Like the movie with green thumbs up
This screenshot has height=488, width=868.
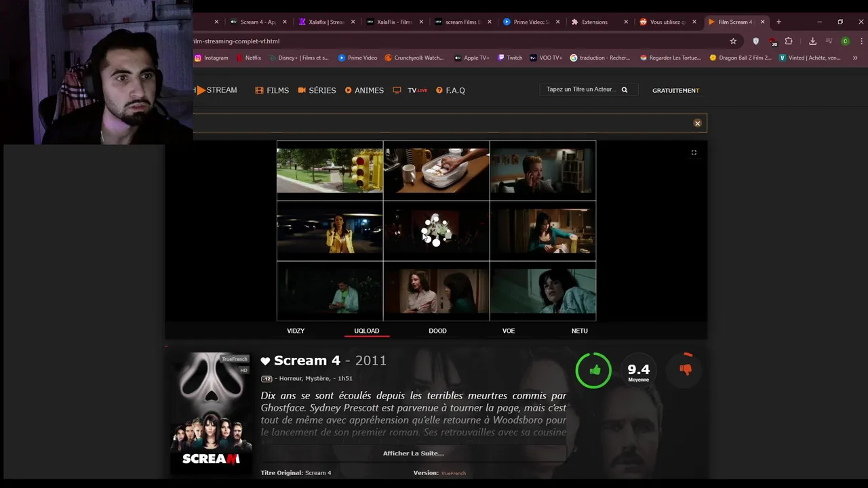point(594,370)
